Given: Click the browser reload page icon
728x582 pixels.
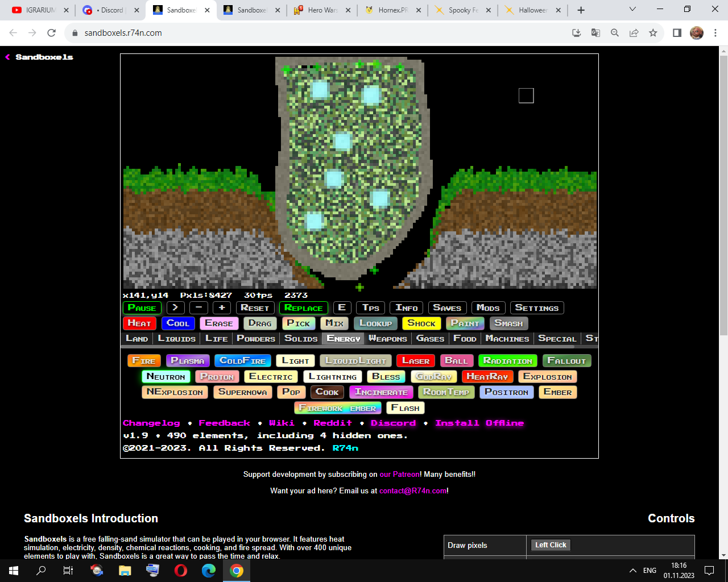Looking at the screenshot, I should pyautogui.click(x=51, y=33).
